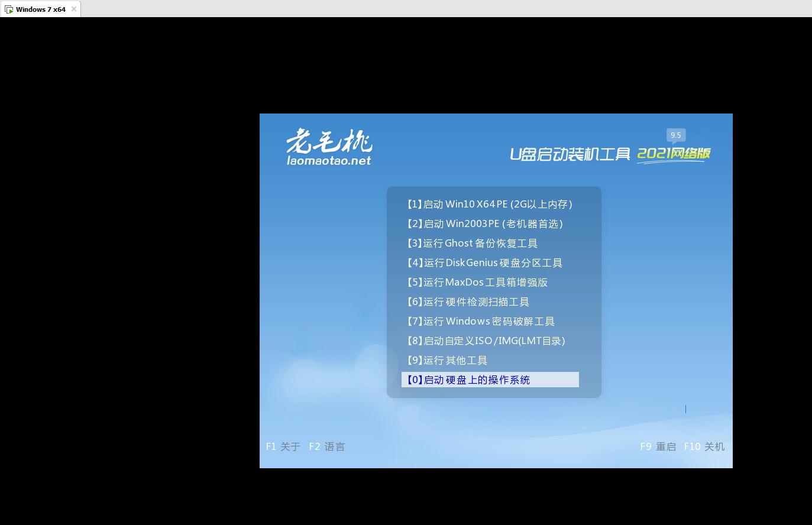Click the 9.5 version badge
812x525 pixels.
[675, 135]
